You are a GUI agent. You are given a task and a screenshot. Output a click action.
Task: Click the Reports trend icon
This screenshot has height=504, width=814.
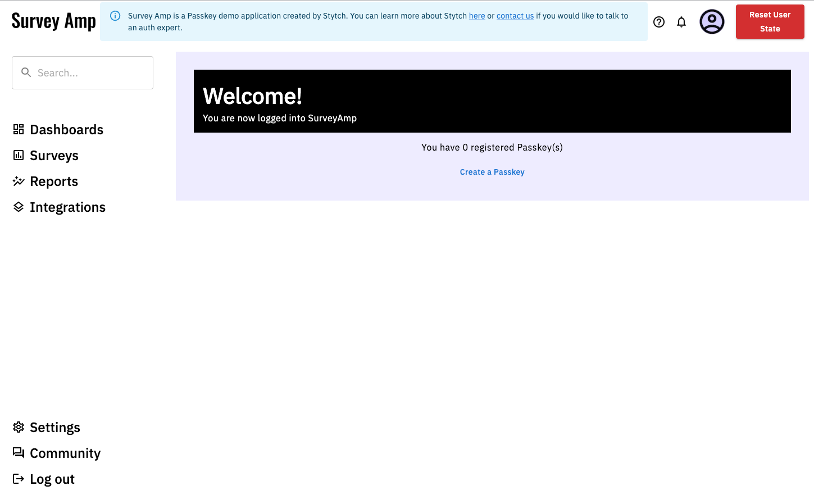click(x=19, y=181)
